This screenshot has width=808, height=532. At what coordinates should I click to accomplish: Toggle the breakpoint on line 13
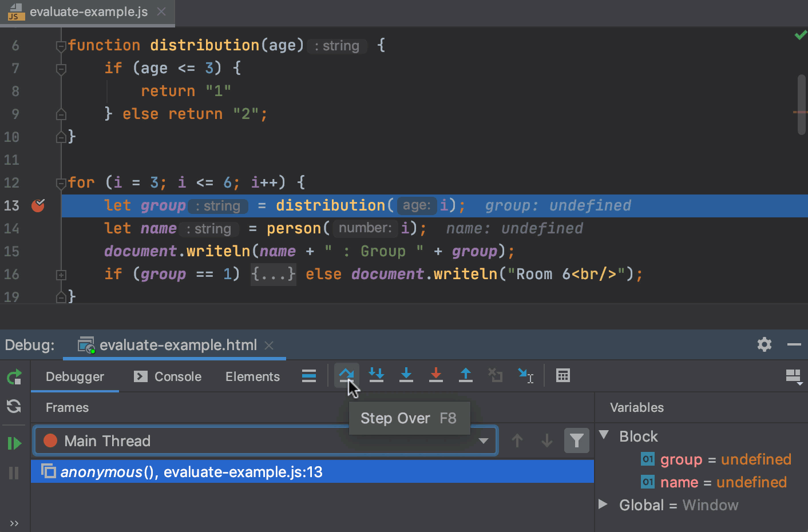(38, 205)
